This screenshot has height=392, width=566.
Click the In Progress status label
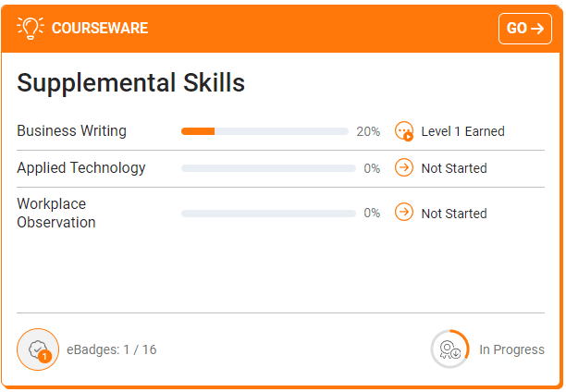[x=511, y=349]
